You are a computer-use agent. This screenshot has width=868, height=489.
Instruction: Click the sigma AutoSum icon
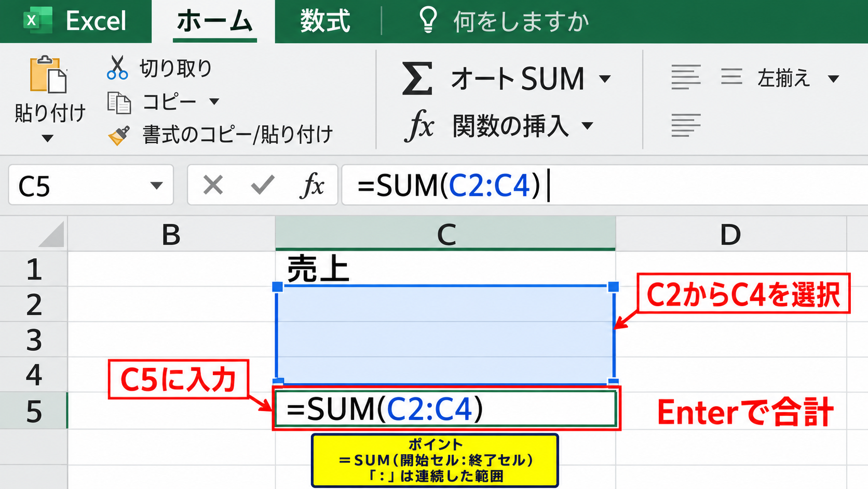pos(417,78)
